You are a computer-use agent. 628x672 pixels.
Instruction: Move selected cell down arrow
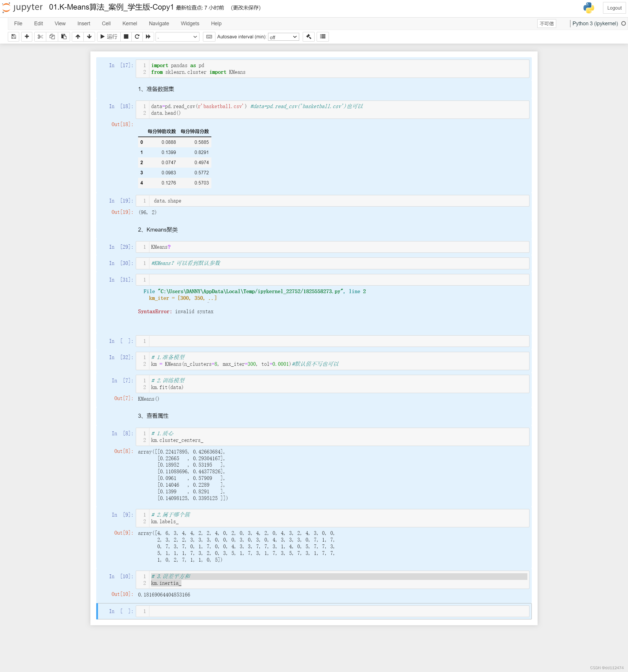[89, 37]
